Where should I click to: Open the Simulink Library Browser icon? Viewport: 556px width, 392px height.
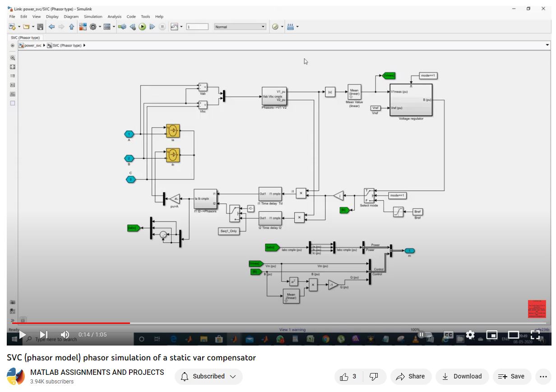[x=83, y=27]
